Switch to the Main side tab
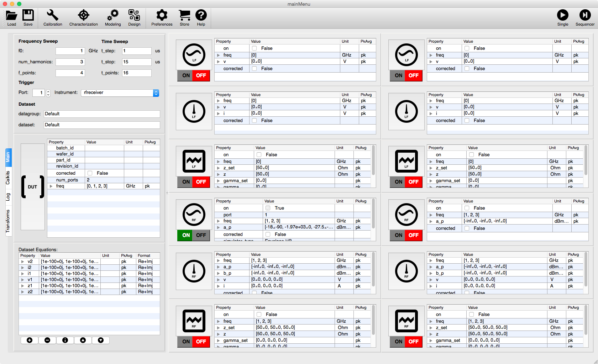The width and height of the screenshot is (598, 364). 8,157
